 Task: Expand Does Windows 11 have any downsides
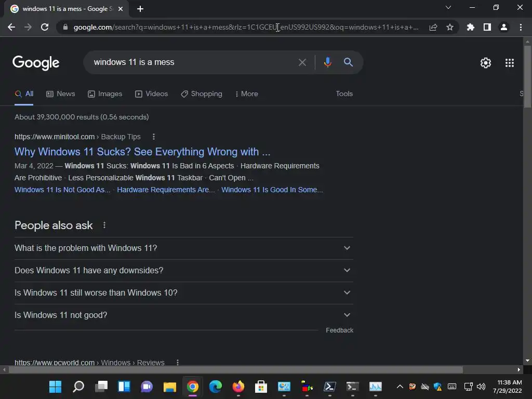(183, 270)
